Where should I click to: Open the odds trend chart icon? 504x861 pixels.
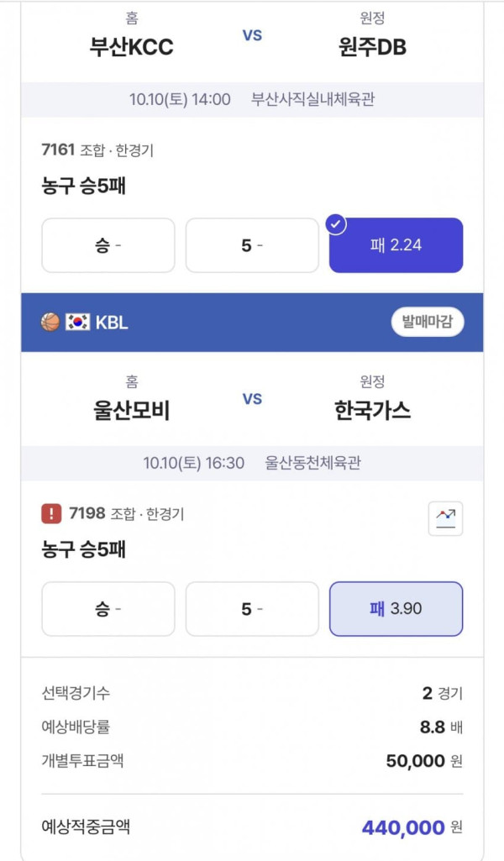445,518
